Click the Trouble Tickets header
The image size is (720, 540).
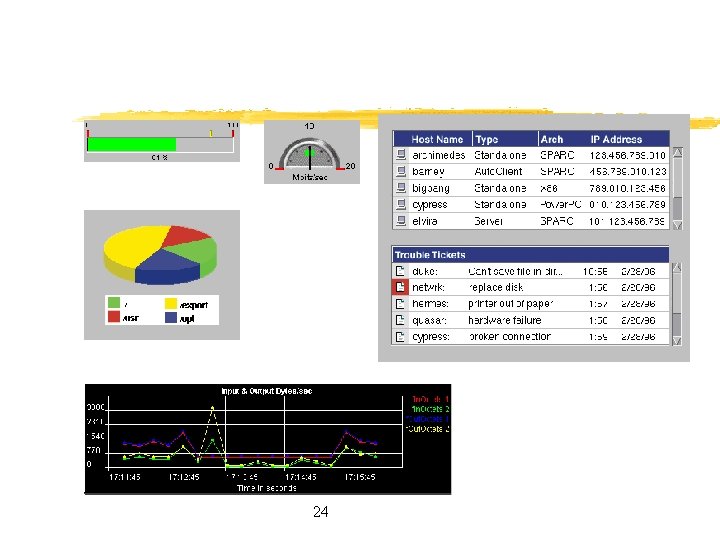pyautogui.click(x=530, y=255)
